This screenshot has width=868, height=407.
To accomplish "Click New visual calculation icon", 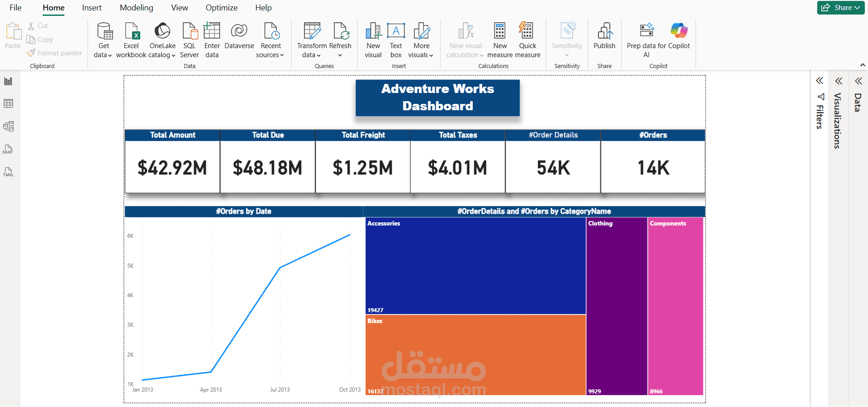I will [466, 30].
